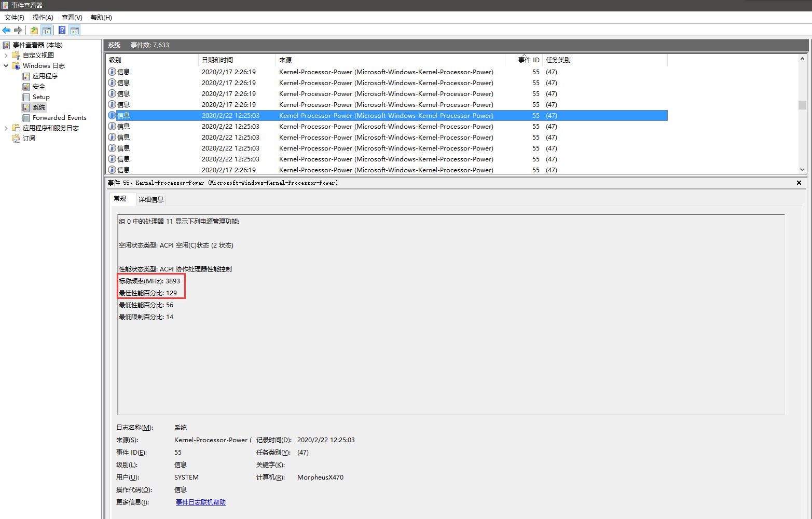Click the blue Help question-mark icon
Image resolution: width=812 pixels, height=519 pixels.
tap(62, 30)
